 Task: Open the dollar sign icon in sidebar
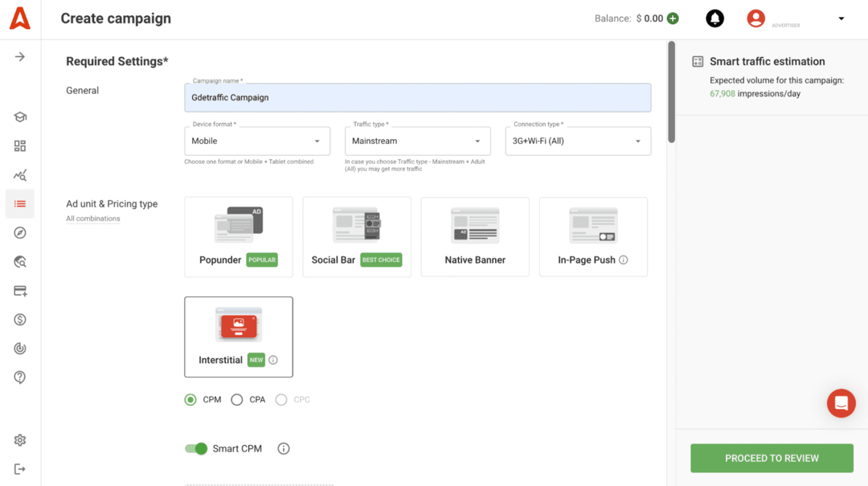click(x=20, y=320)
